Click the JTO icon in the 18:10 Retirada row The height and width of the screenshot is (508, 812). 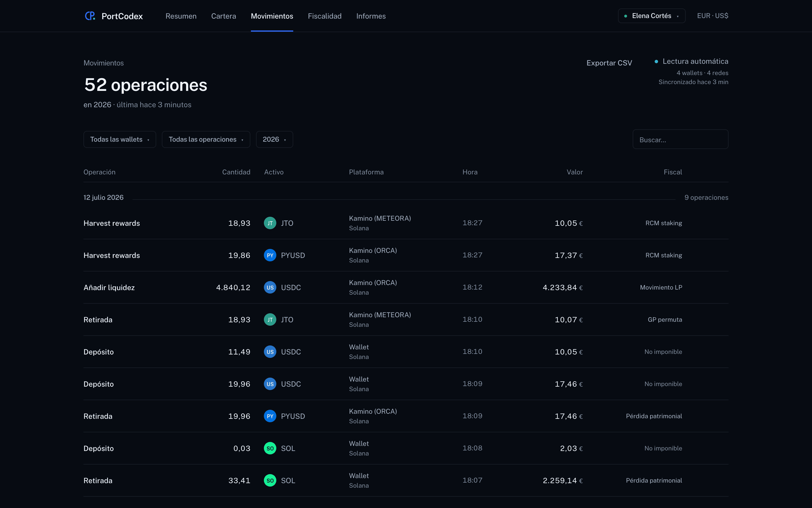(x=270, y=319)
